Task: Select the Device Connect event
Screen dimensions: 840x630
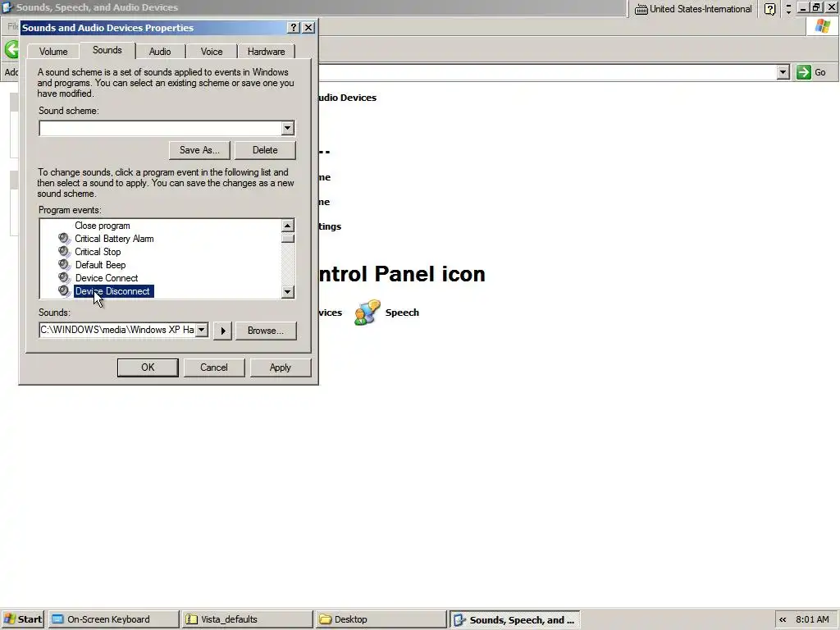Action: click(107, 278)
